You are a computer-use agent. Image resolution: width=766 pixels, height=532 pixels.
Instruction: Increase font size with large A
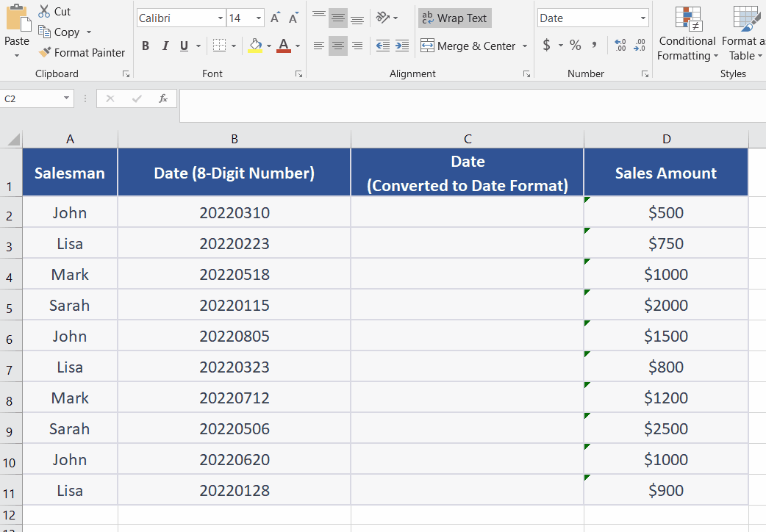[x=275, y=18]
